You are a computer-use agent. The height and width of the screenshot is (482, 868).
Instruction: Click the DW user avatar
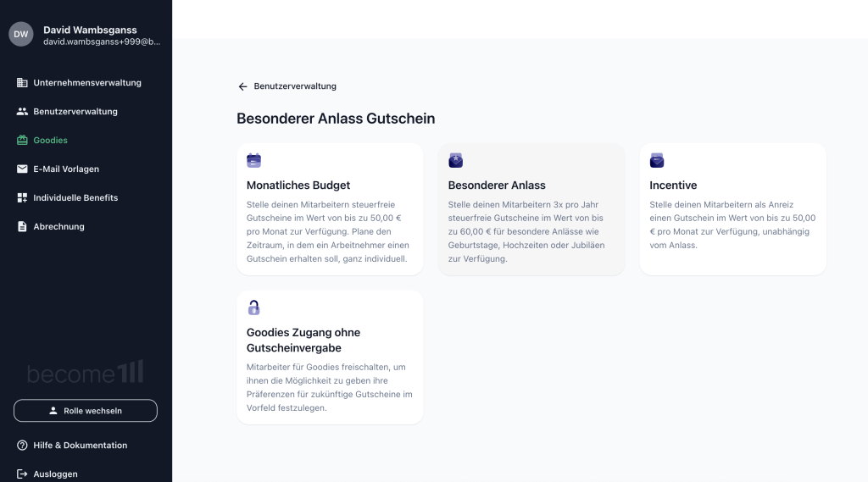click(21, 35)
